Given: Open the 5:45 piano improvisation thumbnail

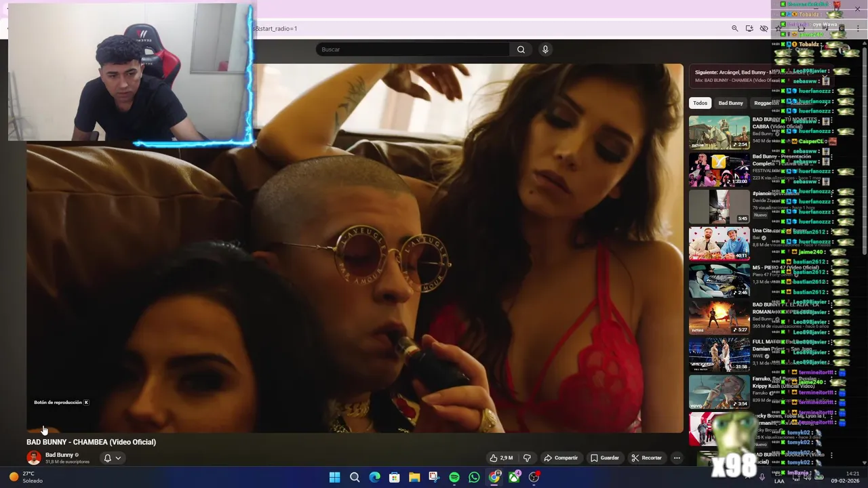Looking at the screenshot, I should pos(719,206).
